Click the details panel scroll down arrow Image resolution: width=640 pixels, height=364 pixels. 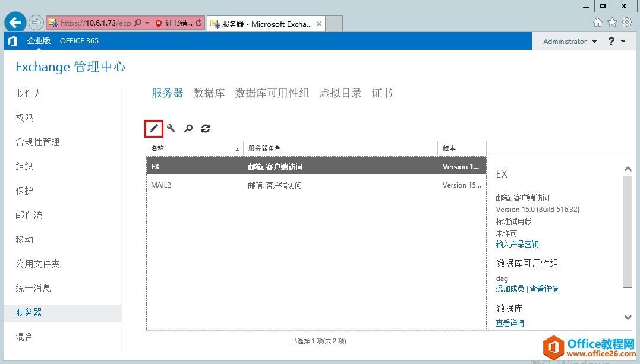coord(628,317)
